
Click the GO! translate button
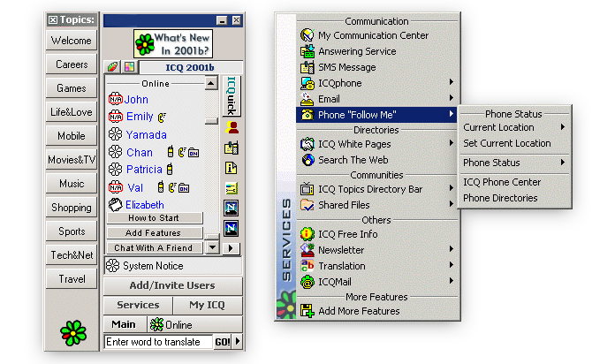(223, 342)
